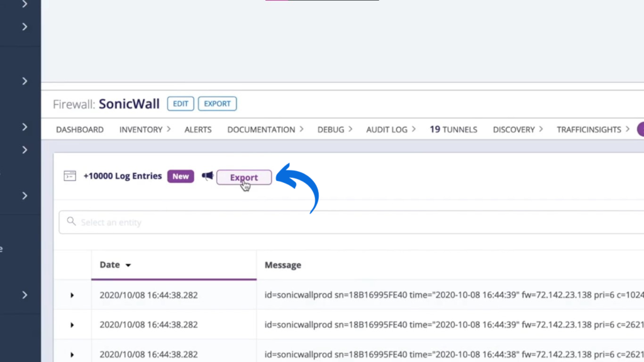Viewport: 644px width, 362px height.
Task: Expand the sidebar chevron just below the tab bar
Action: tap(25, 150)
